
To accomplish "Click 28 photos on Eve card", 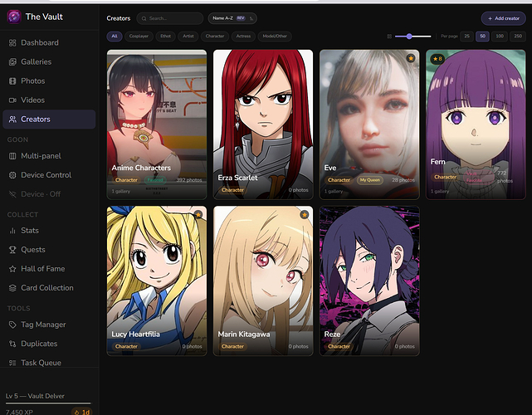I will (403, 180).
